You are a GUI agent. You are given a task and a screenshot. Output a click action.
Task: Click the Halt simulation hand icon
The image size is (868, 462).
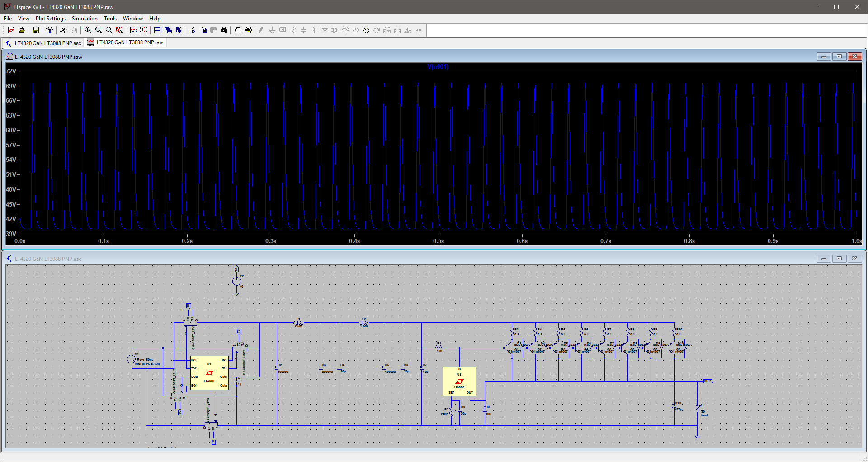[74, 30]
